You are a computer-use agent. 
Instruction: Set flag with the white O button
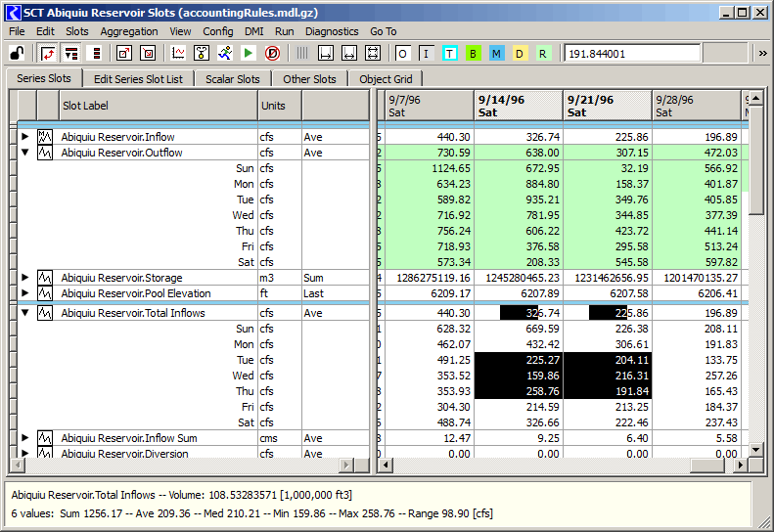(x=402, y=54)
